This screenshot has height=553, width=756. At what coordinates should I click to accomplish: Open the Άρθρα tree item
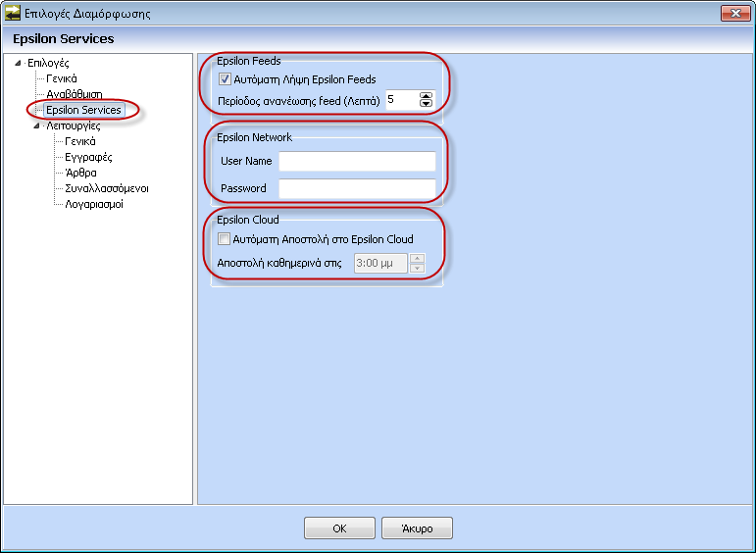coord(80,173)
